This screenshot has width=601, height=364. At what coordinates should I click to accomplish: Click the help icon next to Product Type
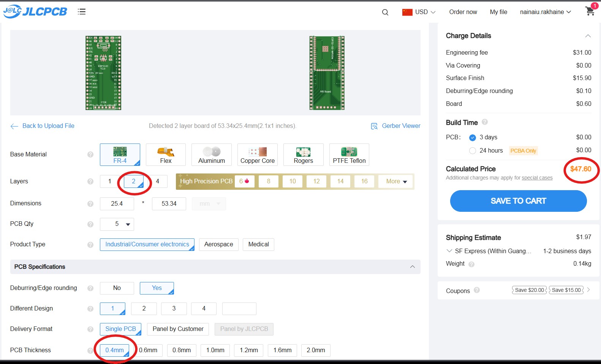click(x=90, y=245)
